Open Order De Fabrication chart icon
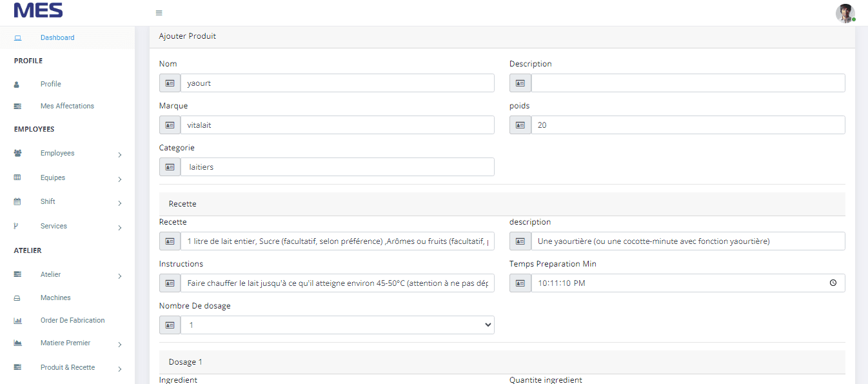Screen dimensions: 868x384 pyautogui.click(x=16, y=320)
